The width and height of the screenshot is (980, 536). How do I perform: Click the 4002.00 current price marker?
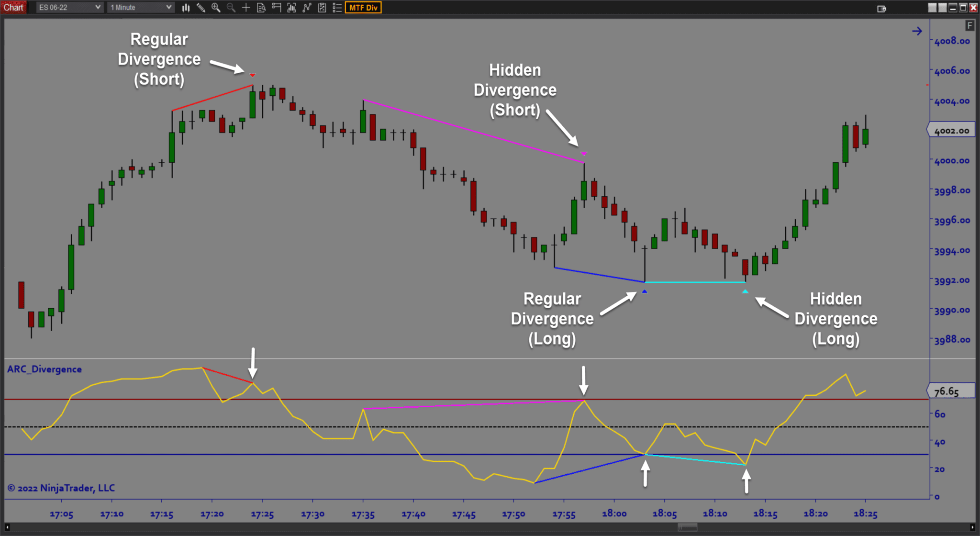[x=951, y=131]
